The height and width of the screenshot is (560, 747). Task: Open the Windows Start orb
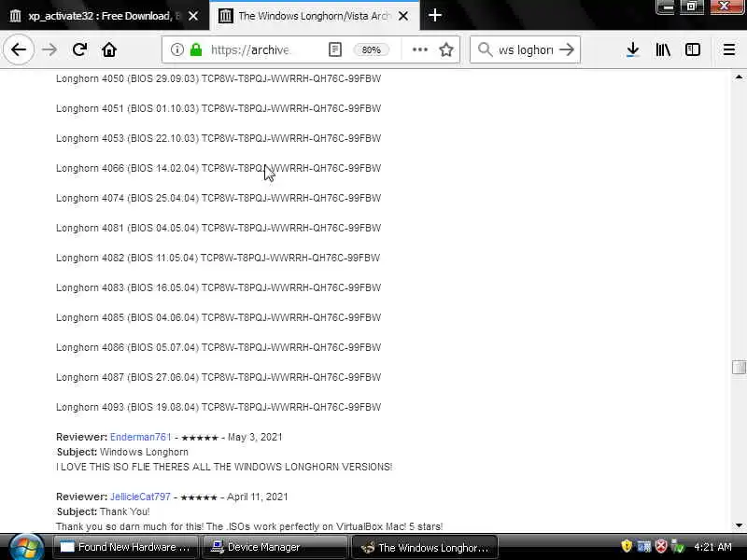(x=26, y=547)
